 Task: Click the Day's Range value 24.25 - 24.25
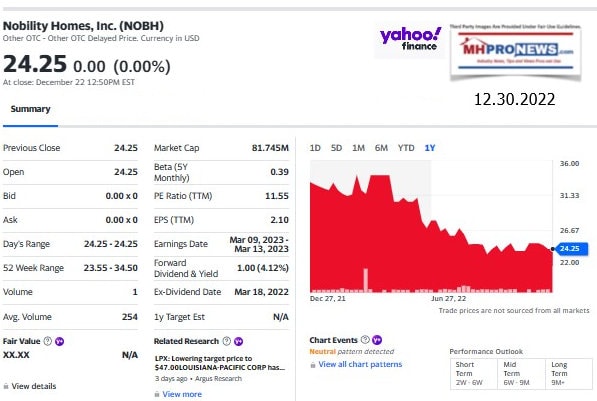(x=111, y=244)
